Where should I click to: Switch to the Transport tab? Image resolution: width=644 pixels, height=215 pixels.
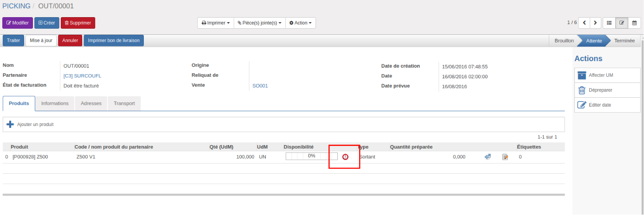point(124,103)
